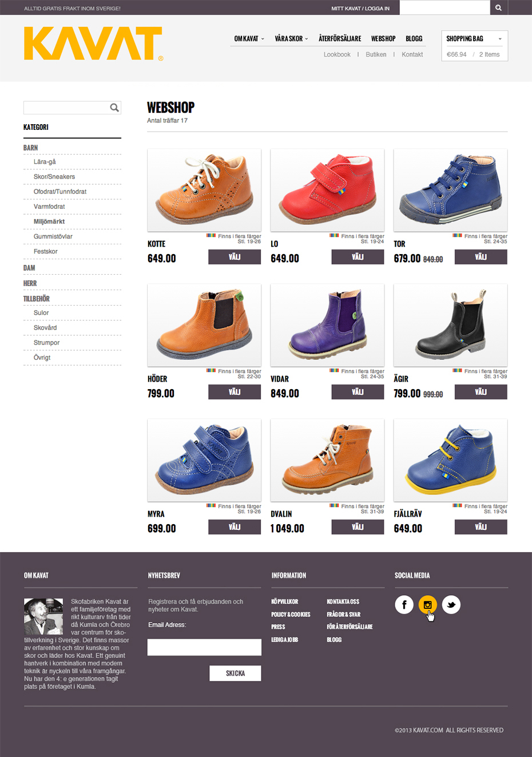Click the top bar search magnifier icon
532x757 pixels.
click(498, 7)
